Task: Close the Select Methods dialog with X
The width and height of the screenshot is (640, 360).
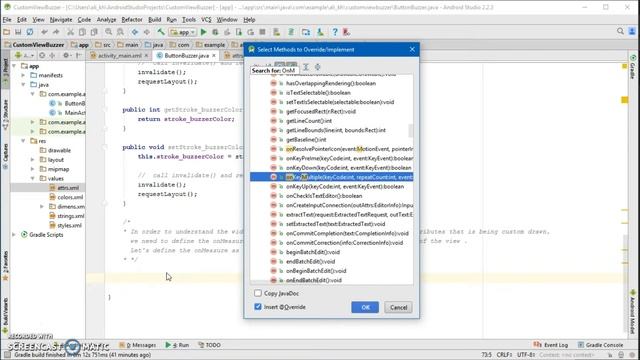Action: (x=412, y=49)
